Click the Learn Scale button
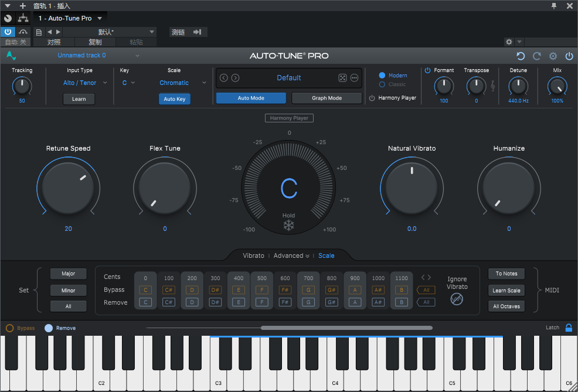578x392 pixels. point(506,290)
